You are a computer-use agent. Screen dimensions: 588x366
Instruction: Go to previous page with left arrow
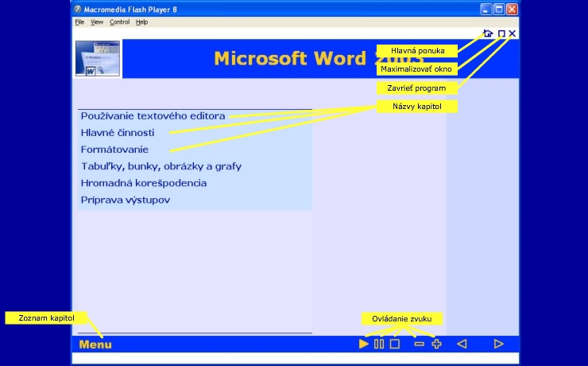pos(462,344)
